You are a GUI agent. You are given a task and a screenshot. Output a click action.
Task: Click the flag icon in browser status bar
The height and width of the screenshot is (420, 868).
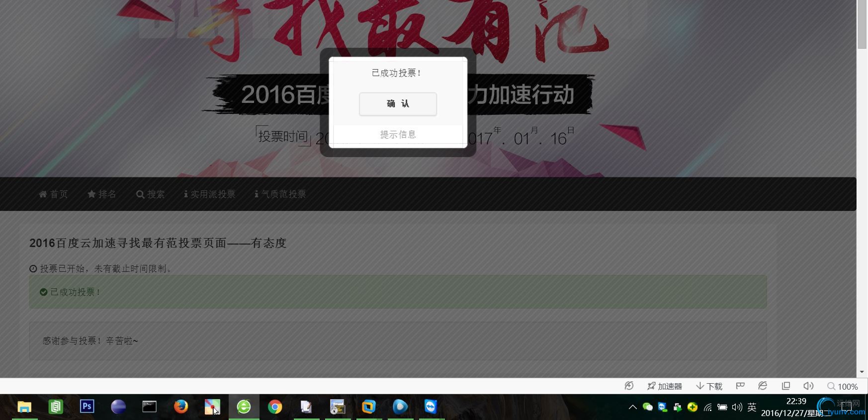pyautogui.click(x=740, y=386)
